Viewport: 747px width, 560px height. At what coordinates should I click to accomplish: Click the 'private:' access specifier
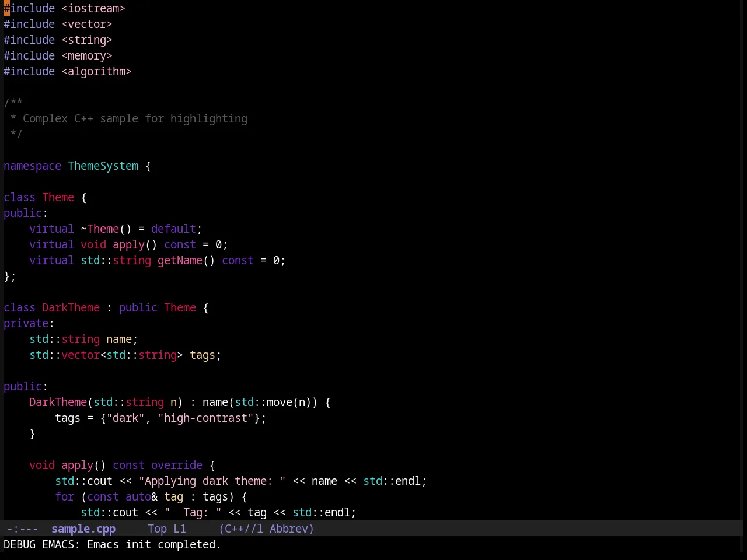coord(29,324)
